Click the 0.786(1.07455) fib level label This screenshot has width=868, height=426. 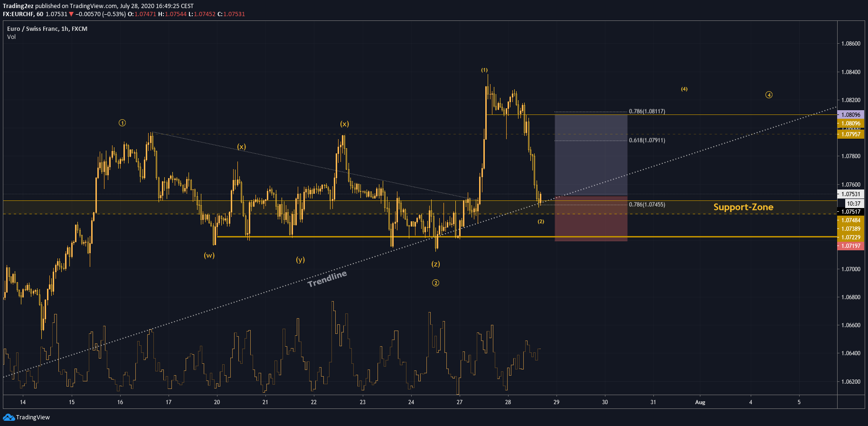(x=647, y=205)
